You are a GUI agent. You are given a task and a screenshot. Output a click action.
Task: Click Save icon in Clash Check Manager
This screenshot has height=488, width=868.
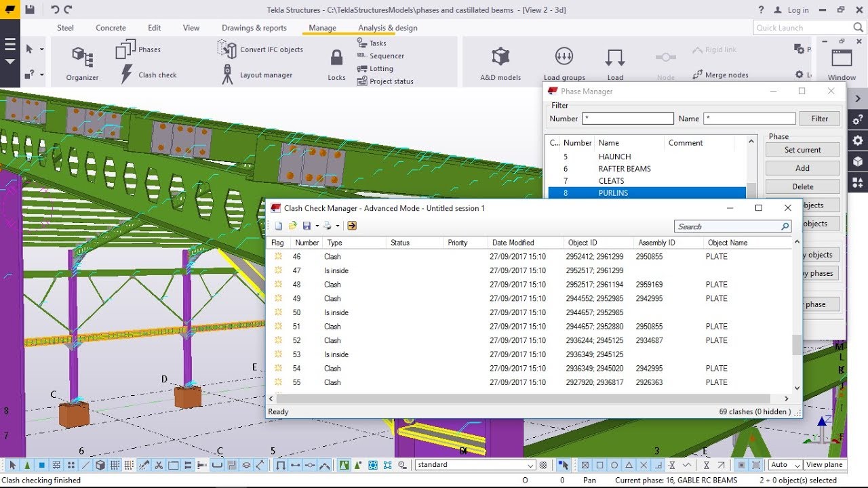[x=307, y=226]
